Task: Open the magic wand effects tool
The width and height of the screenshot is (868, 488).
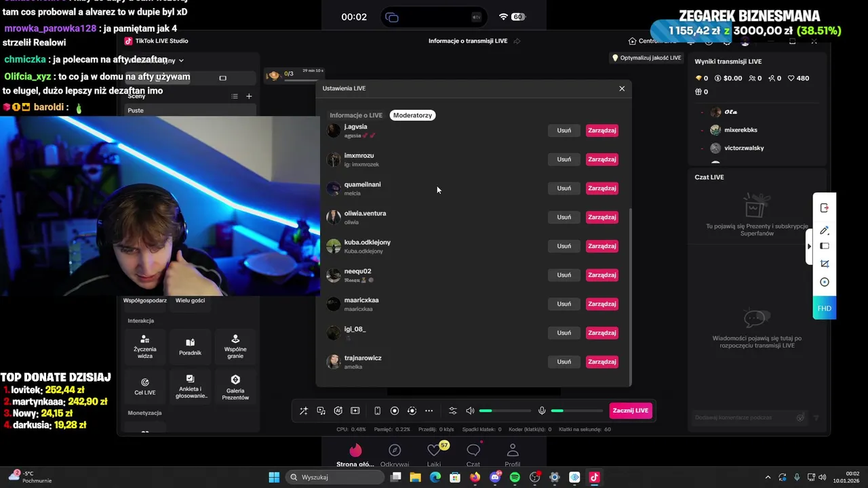Action: (304, 411)
